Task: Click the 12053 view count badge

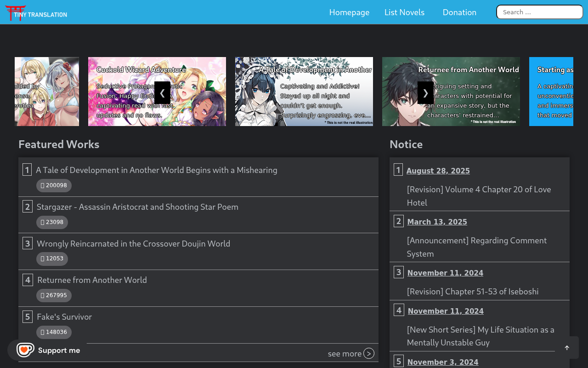Action: point(52,259)
